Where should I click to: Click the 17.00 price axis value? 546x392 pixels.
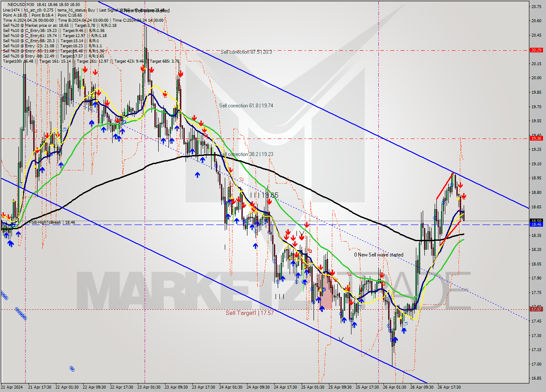pos(536,364)
